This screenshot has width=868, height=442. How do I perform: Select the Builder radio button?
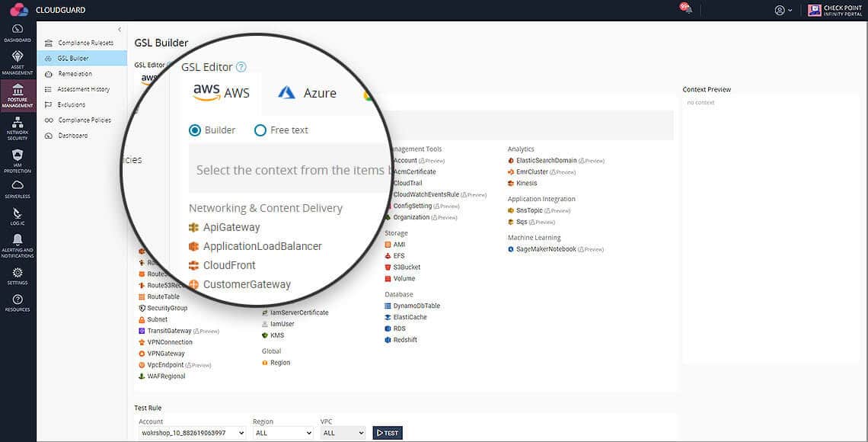tap(195, 130)
